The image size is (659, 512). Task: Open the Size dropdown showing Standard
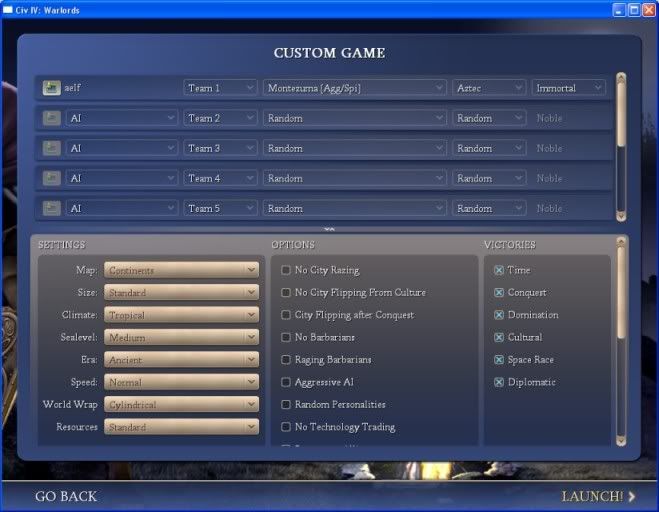(182, 292)
